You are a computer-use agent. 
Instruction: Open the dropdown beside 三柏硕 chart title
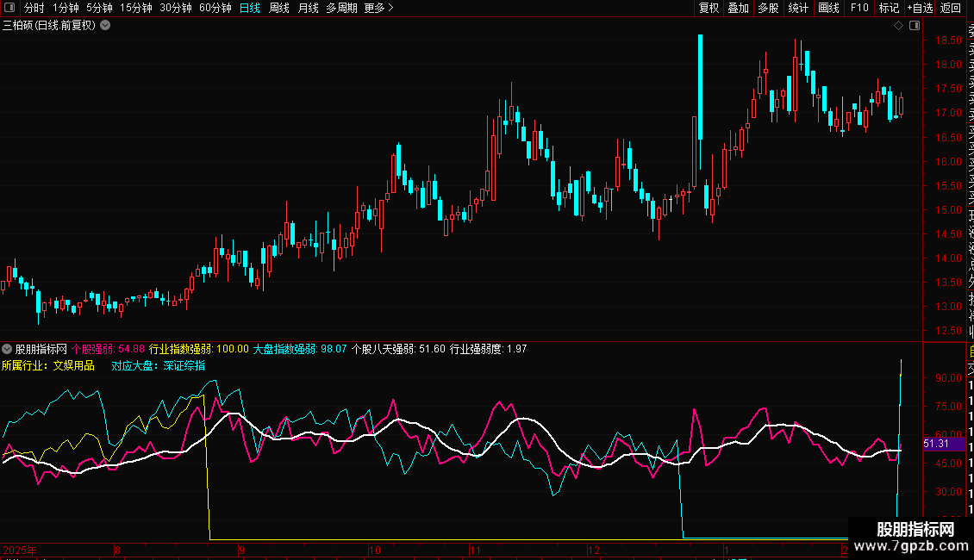[105, 25]
